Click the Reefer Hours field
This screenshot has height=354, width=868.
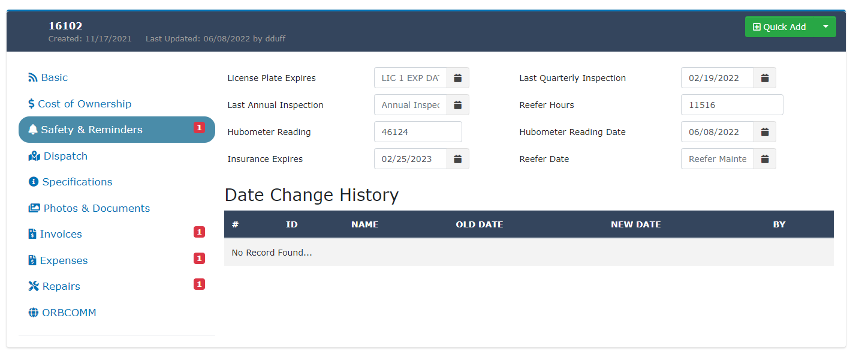coord(732,105)
